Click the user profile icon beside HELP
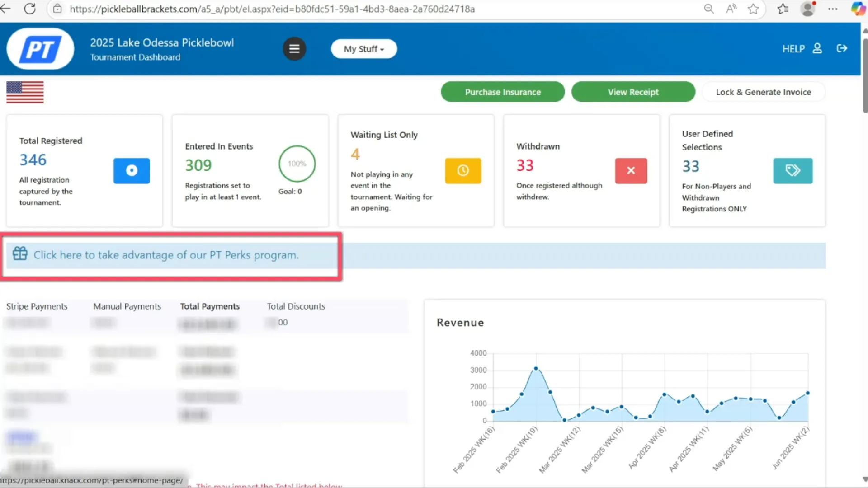Screen dimensions: 868x488 coord(817,48)
